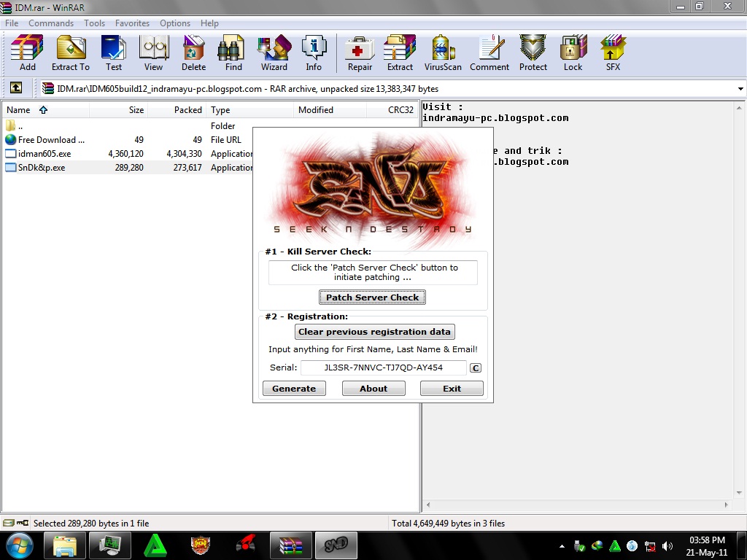
Task: Open the Find binoculars tool
Action: tap(233, 52)
